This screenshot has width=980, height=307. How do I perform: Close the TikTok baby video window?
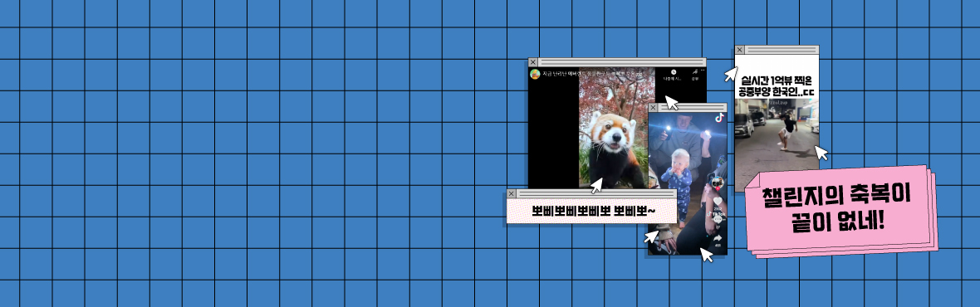click(x=653, y=107)
